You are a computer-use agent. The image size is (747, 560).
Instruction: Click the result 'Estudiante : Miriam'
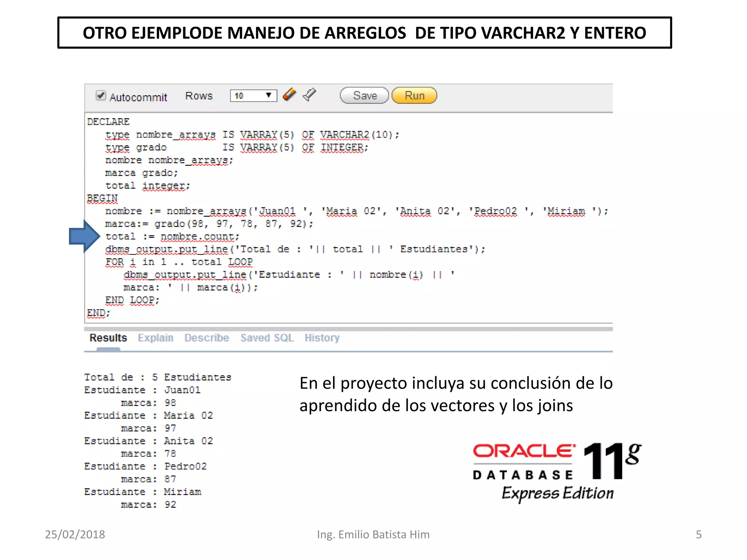[143, 492]
